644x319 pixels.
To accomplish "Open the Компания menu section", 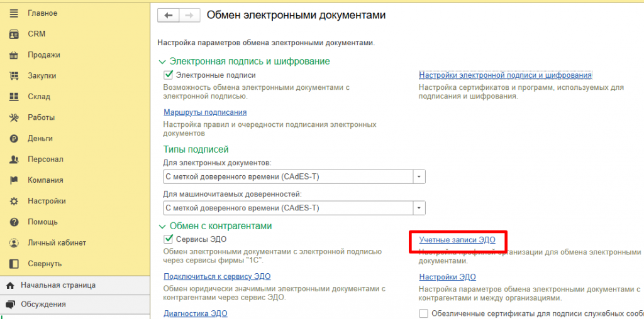I will pos(45,180).
